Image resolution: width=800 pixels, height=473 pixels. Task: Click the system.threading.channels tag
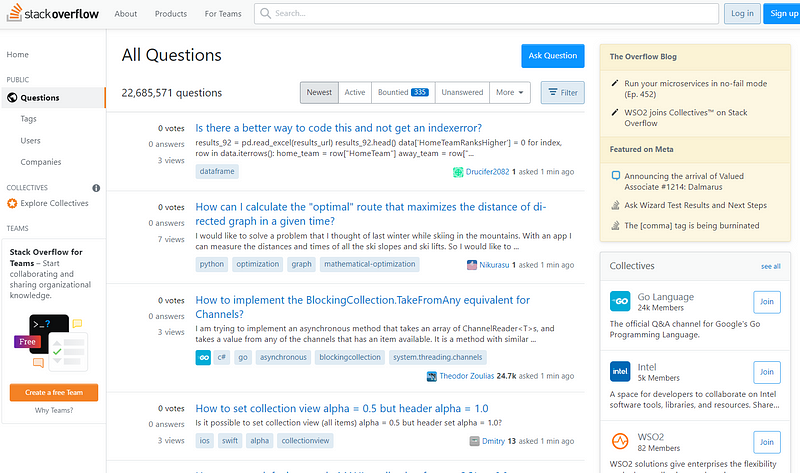tap(438, 357)
